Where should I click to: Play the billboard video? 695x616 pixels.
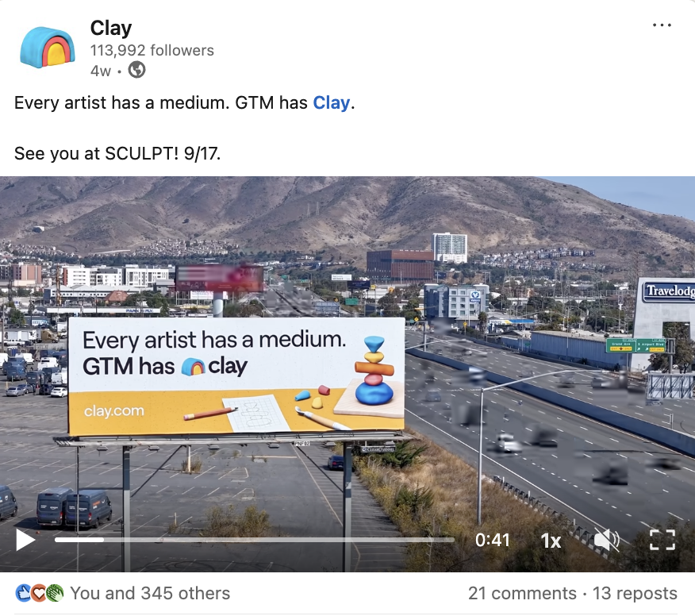coord(25,540)
